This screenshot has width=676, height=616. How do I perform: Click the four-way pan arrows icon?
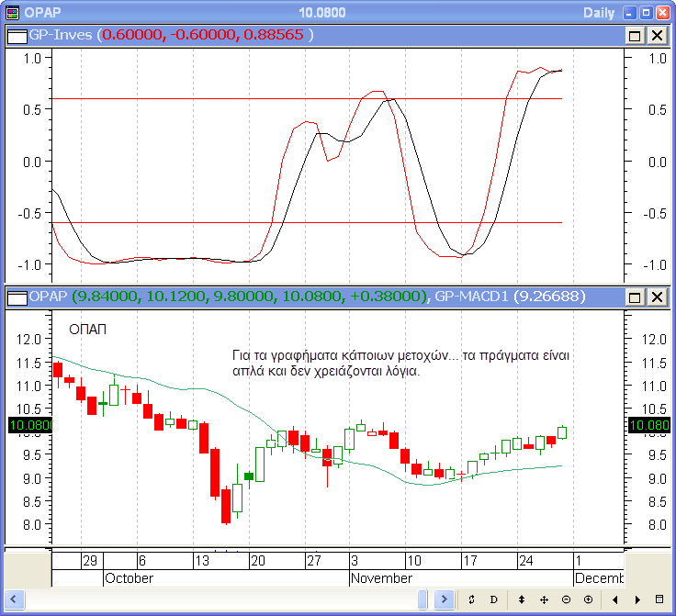point(544,599)
